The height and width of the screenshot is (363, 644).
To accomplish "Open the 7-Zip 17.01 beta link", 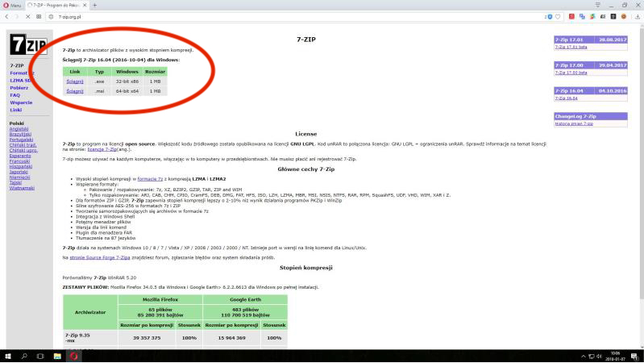I will click(x=571, y=47).
